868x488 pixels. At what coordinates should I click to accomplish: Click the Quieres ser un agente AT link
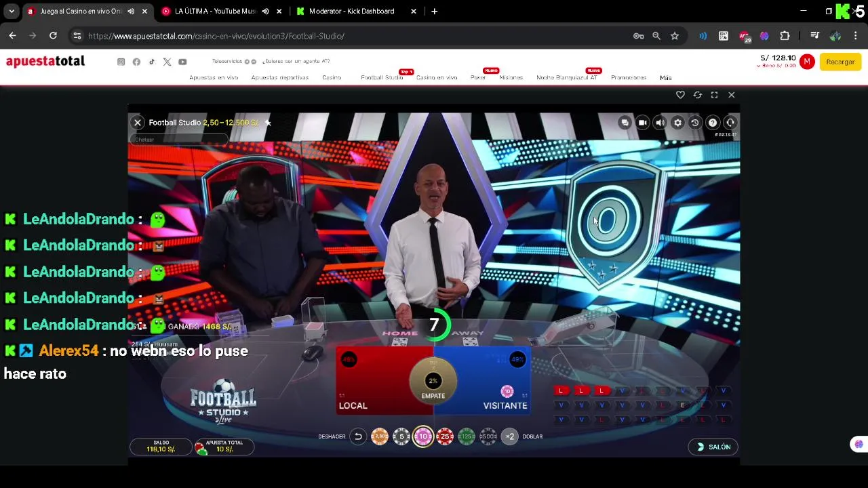[x=296, y=62]
